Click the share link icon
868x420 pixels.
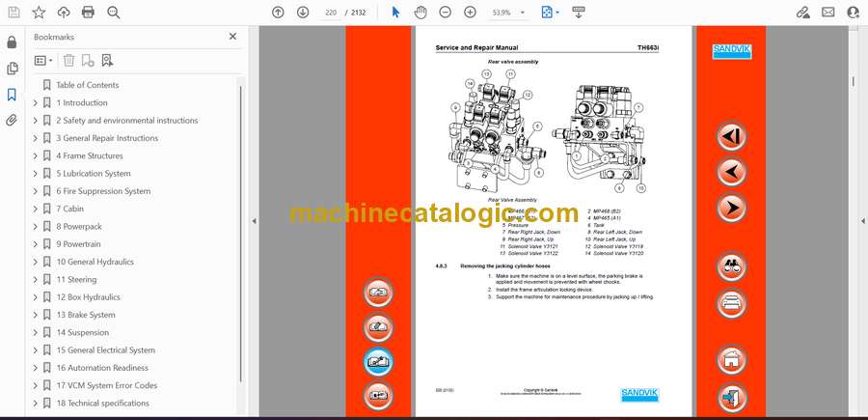click(802, 13)
